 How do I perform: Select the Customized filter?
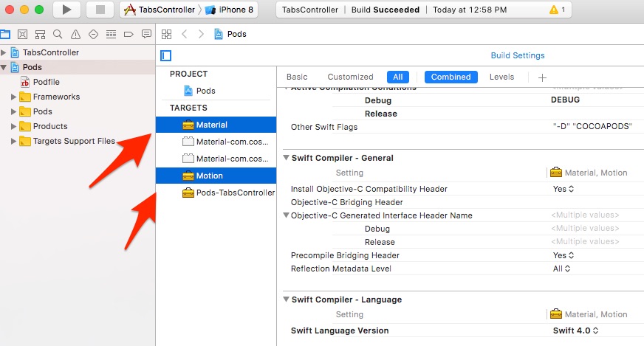click(350, 77)
